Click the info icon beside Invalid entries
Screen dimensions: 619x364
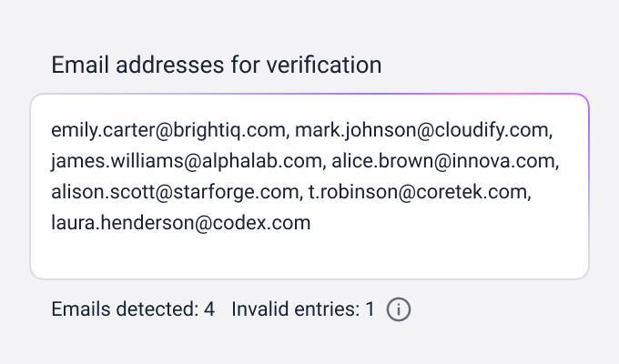[x=399, y=309]
